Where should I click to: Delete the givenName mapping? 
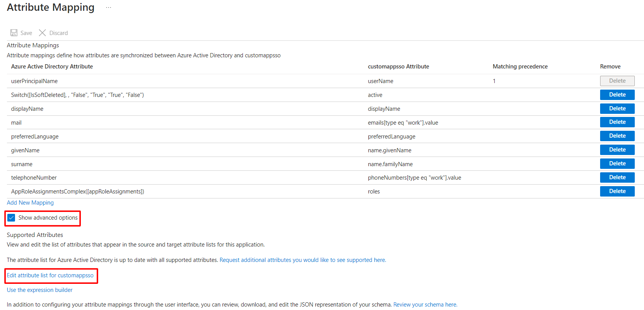click(x=617, y=150)
